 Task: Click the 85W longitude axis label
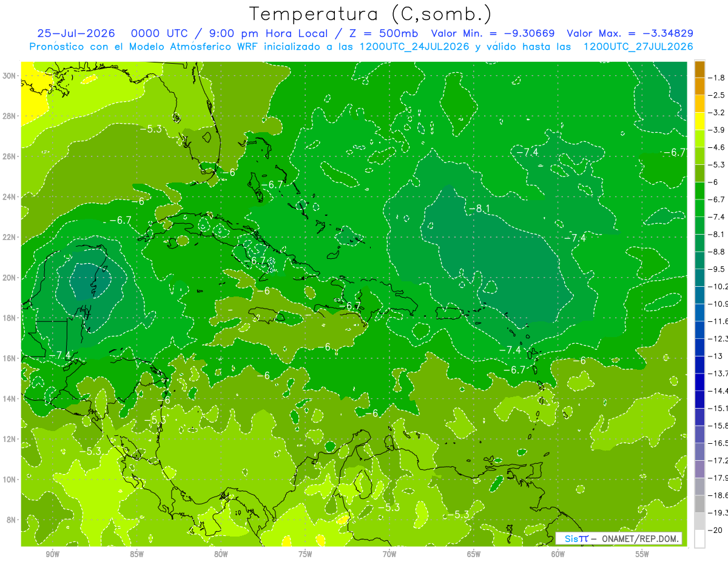click(x=136, y=554)
